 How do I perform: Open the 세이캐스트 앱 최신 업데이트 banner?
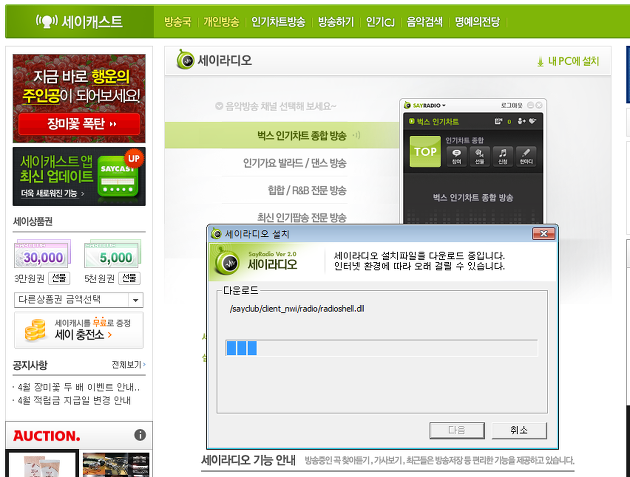79,176
